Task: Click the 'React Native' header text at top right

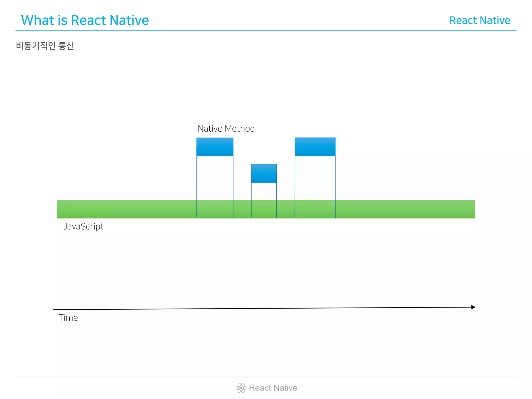Action: 480,20
